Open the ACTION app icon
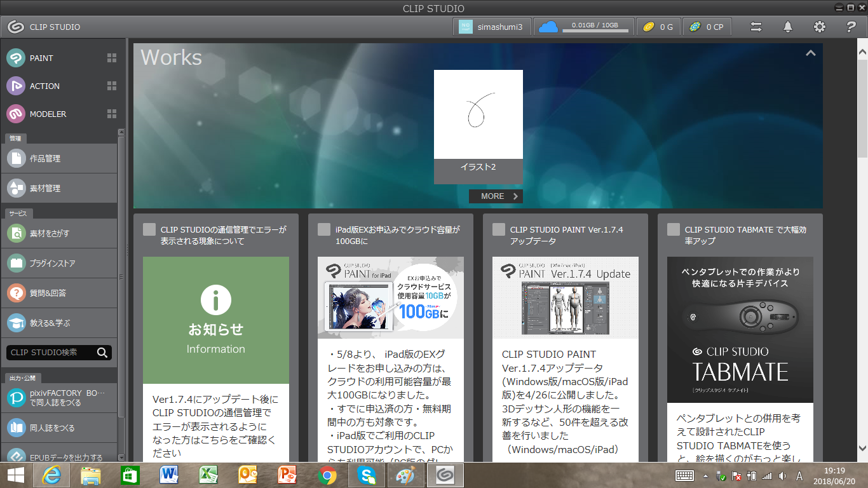 tap(16, 86)
